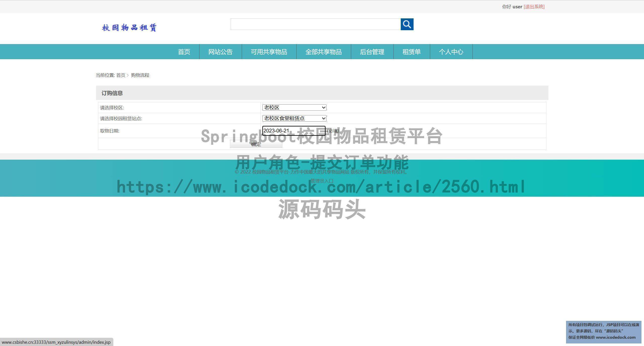Click the 管理员入口 footer link

[322, 181]
